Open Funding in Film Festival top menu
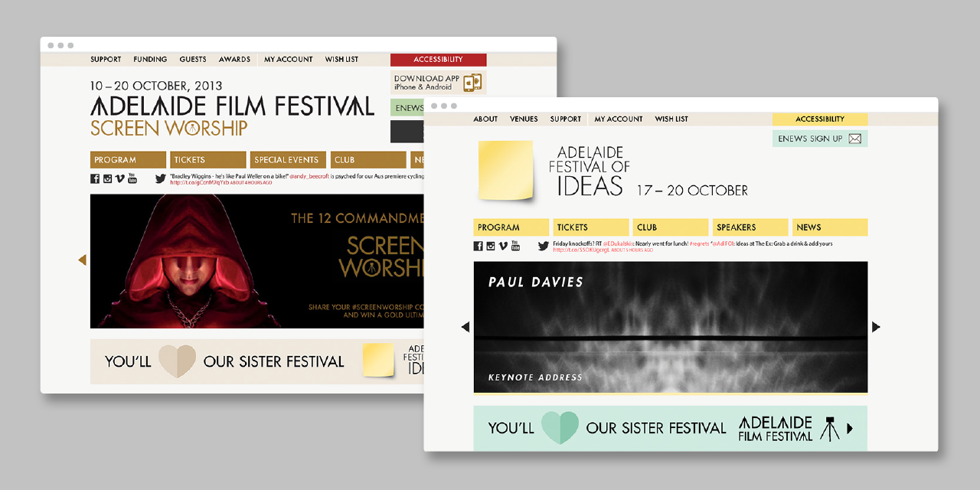Viewport: 980px width, 490px height. point(150,59)
